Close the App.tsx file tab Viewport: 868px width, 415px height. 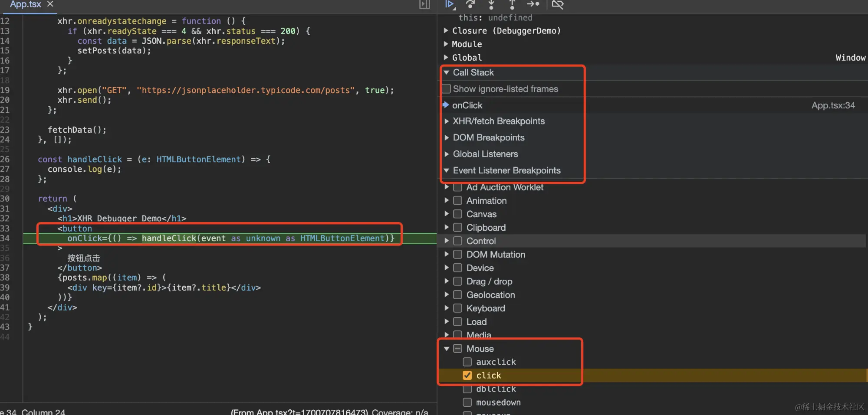tap(50, 4)
